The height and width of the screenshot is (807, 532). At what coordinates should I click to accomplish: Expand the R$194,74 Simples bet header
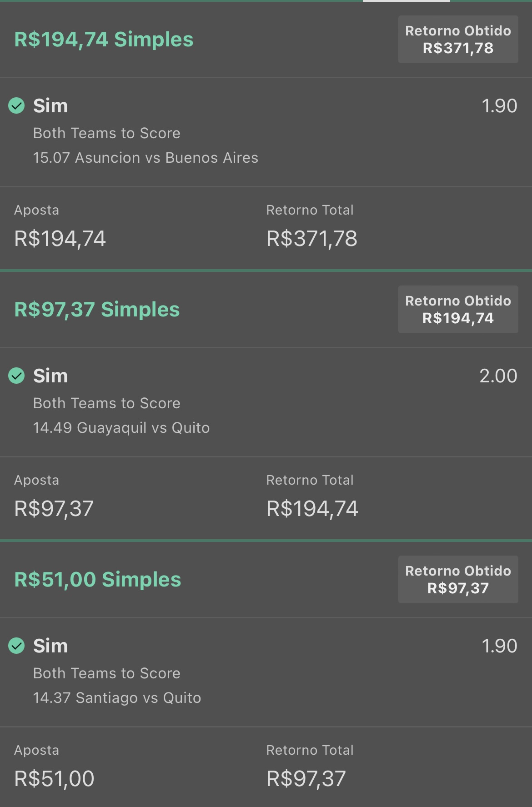click(x=104, y=40)
